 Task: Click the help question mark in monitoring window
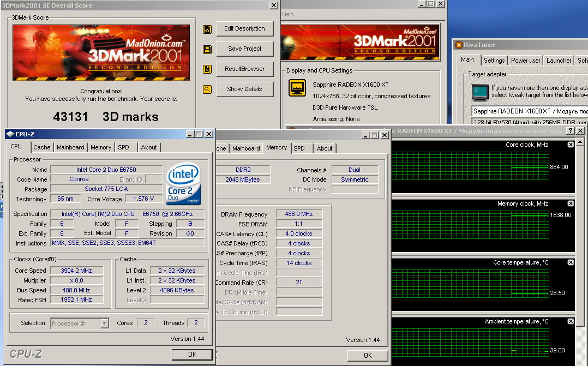point(571,130)
